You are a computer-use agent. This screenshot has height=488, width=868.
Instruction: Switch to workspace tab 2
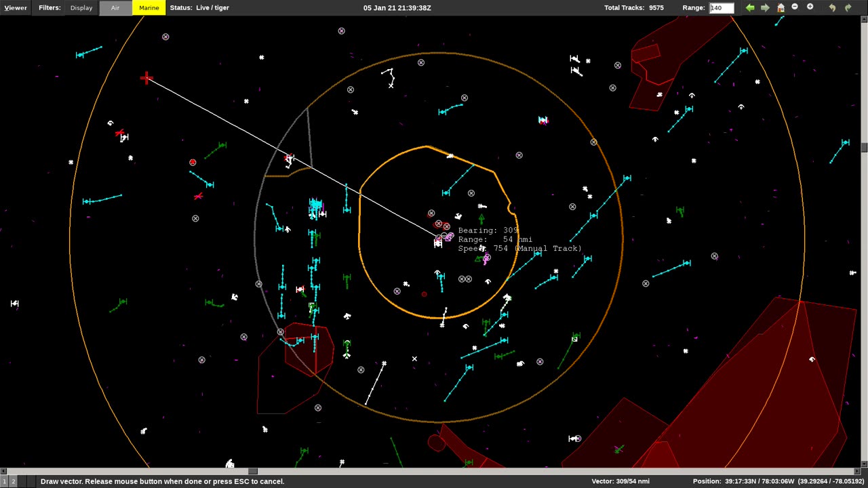pos(12,481)
